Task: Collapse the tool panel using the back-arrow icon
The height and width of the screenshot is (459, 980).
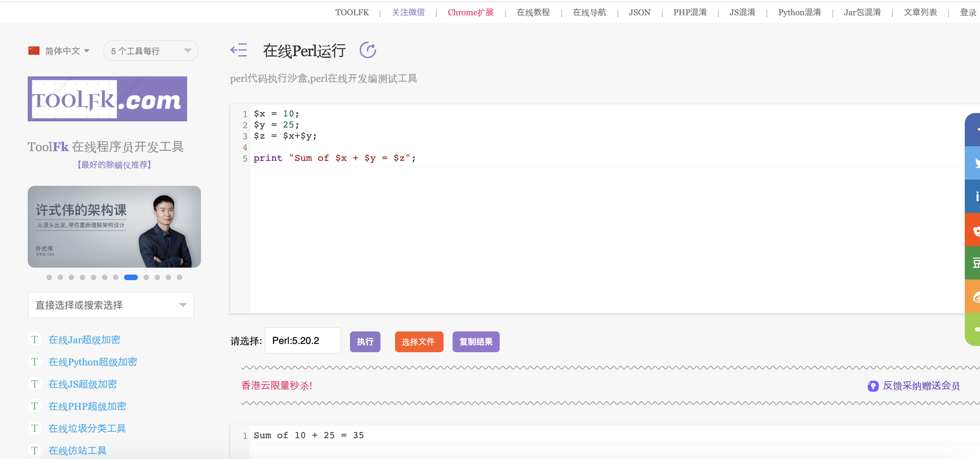Action: point(238,50)
